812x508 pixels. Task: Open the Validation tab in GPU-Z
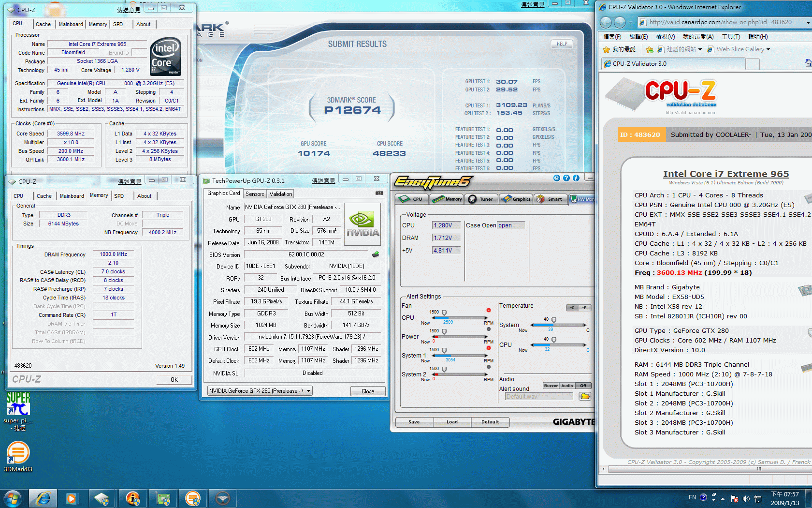[x=281, y=194]
